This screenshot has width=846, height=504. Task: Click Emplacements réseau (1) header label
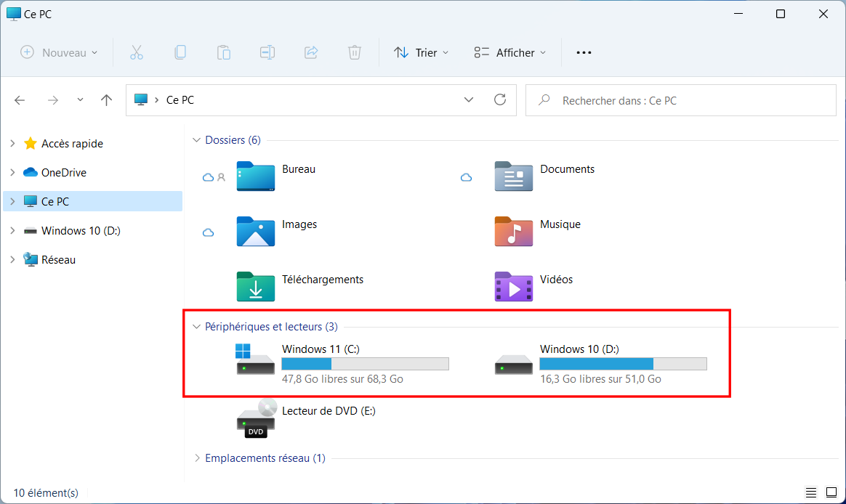(x=265, y=458)
